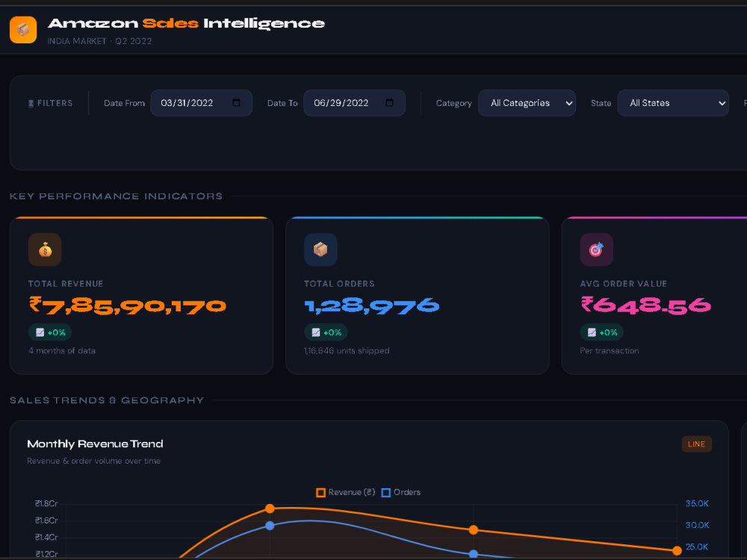
Task: Open the All States dropdown
Action: tap(673, 103)
